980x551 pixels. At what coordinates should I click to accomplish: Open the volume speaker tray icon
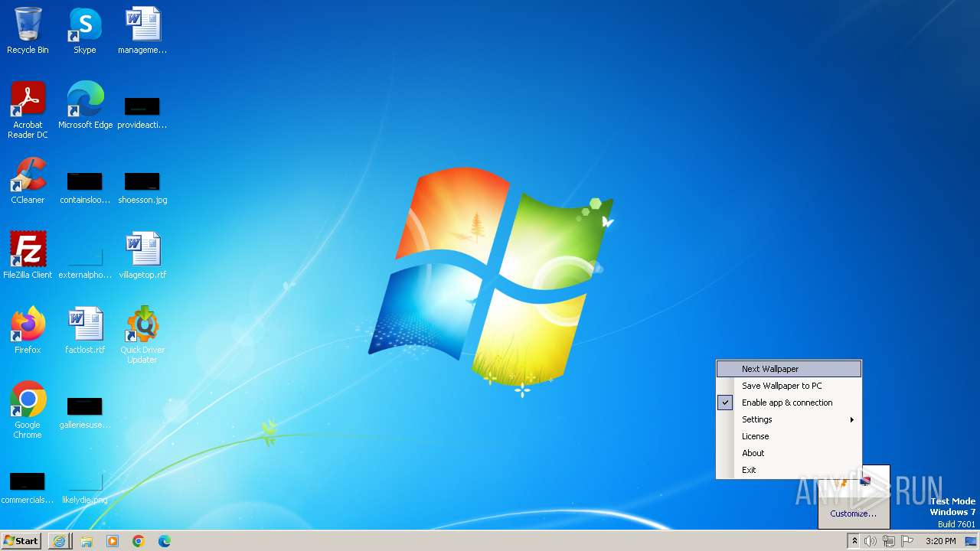tap(871, 541)
